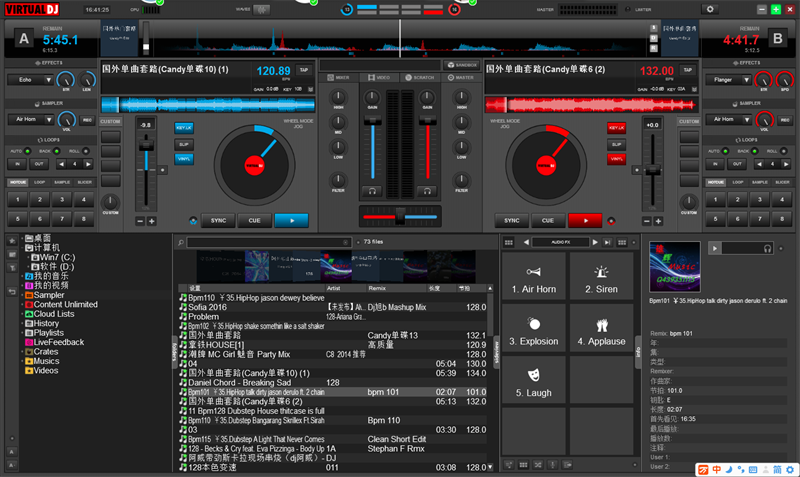
Task: Toggle left deck VINYL mode
Action: (x=184, y=159)
